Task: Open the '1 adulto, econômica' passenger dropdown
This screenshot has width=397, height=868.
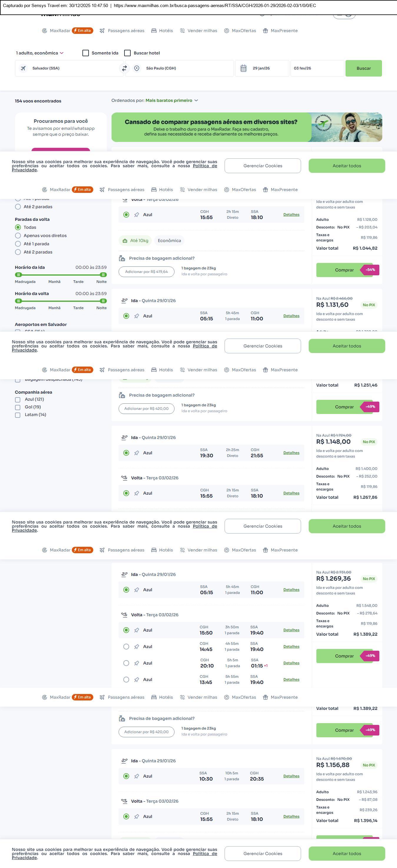Action: coord(40,53)
